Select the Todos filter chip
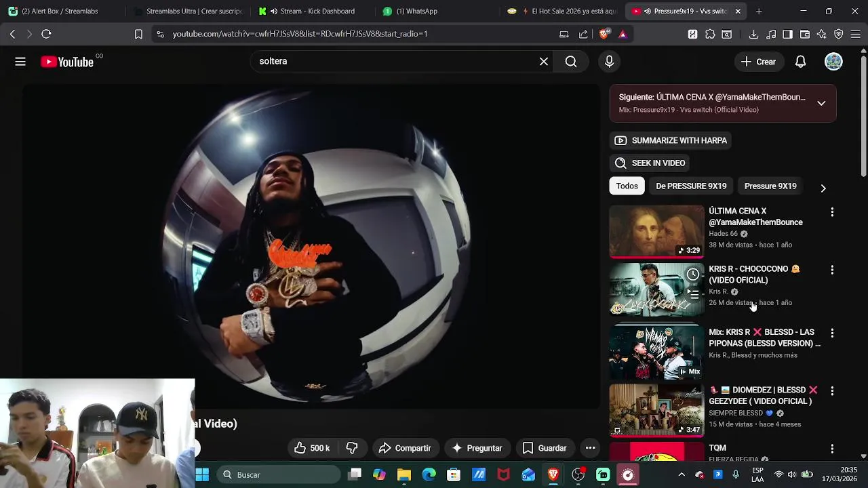 pos(627,186)
